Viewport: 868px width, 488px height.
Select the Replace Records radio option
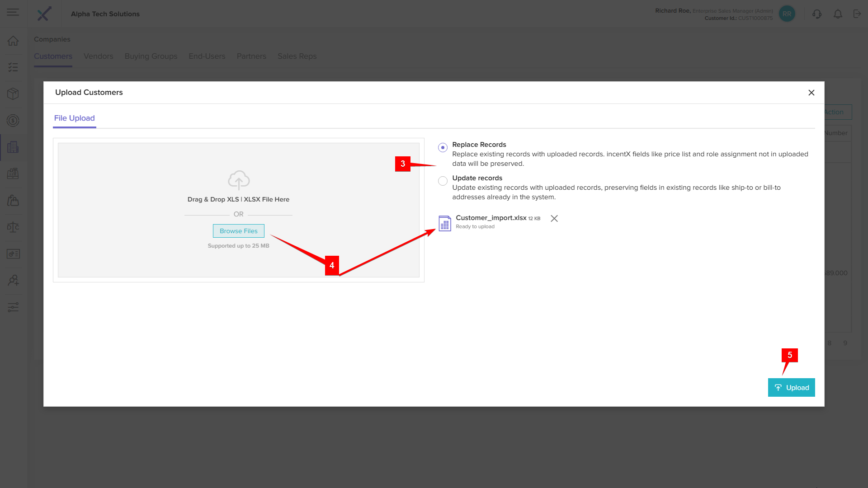(x=443, y=147)
